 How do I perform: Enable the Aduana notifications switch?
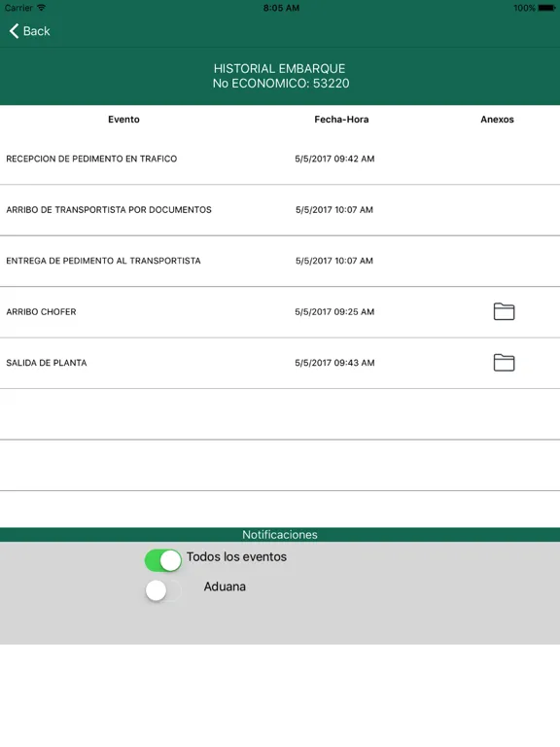tap(163, 590)
